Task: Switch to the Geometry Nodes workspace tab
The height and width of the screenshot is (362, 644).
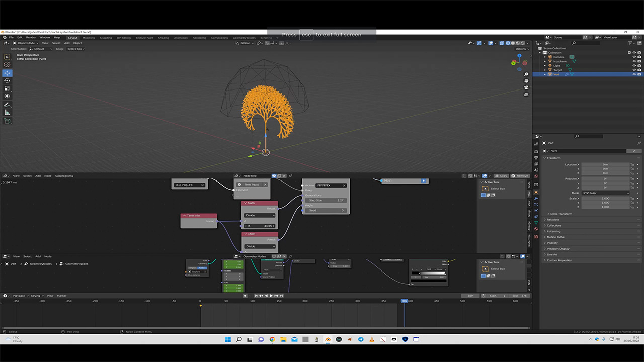Action: (244, 38)
